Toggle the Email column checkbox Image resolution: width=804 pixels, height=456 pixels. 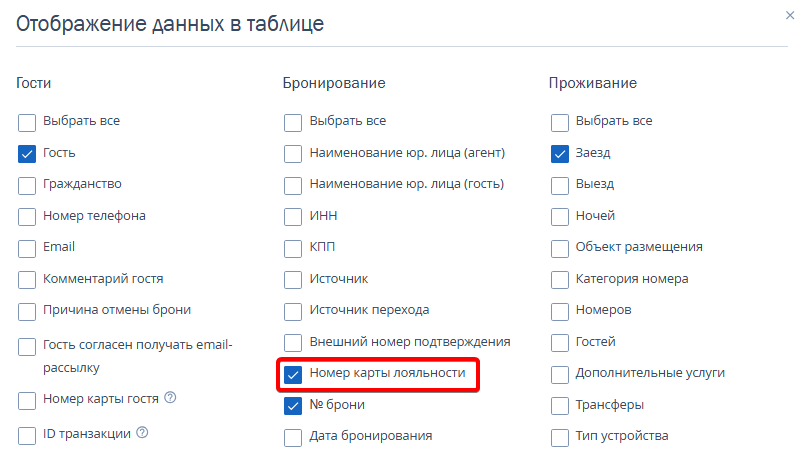point(27,247)
